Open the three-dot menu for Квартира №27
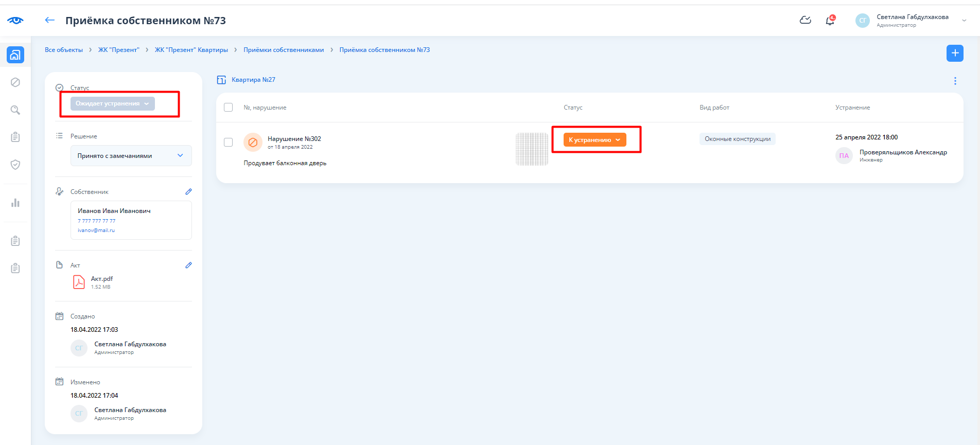Screen dimensions: 980x445 (955, 81)
